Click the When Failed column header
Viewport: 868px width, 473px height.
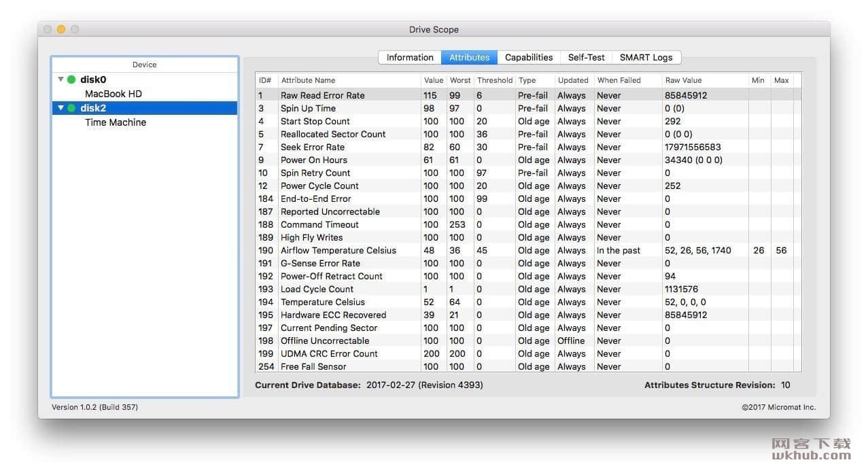pos(628,80)
